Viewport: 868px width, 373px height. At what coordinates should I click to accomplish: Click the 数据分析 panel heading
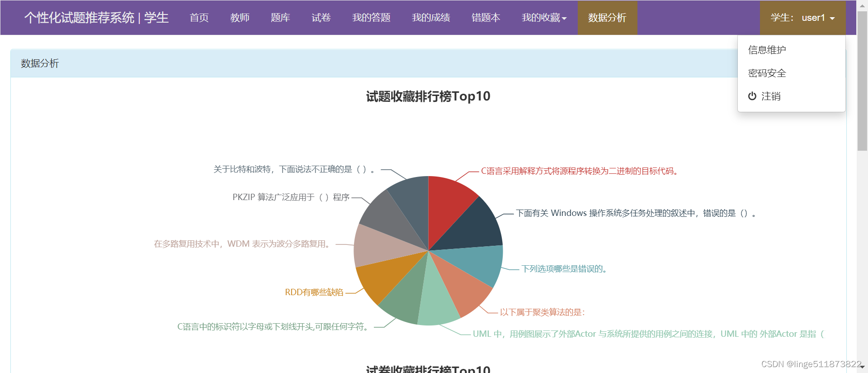pos(40,63)
